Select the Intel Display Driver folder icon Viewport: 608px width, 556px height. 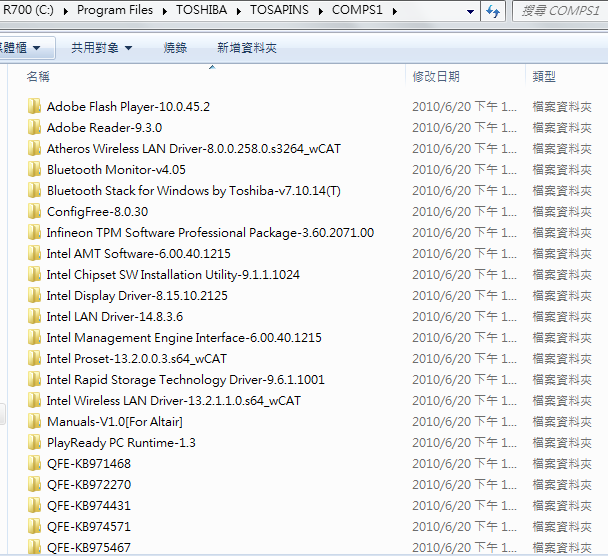point(35,295)
